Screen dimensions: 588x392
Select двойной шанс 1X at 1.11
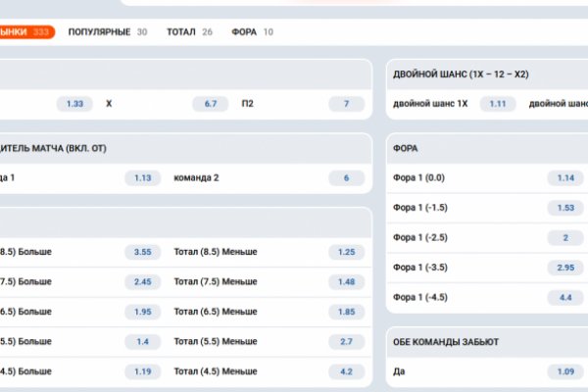point(497,104)
